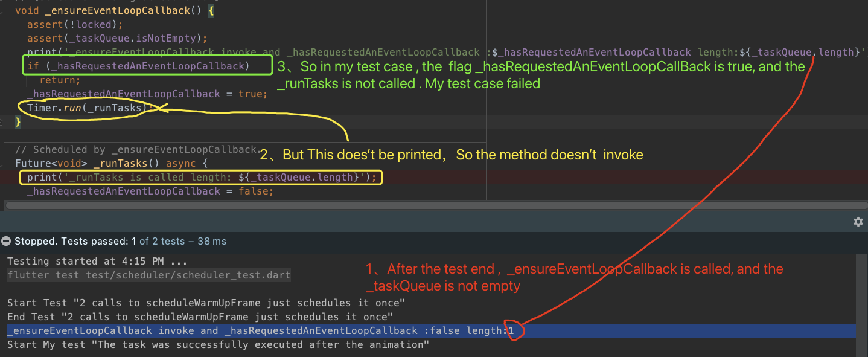This screenshot has height=357, width=868.
Task: Select the highlighted _ensureEventLoopCallback invoke console line
Action: [x=431, y=330]
